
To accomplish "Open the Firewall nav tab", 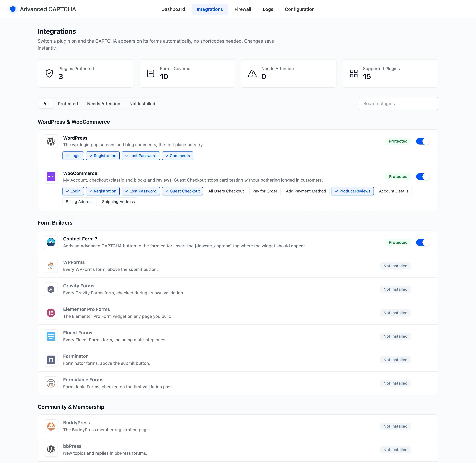I will click(243, 9).
